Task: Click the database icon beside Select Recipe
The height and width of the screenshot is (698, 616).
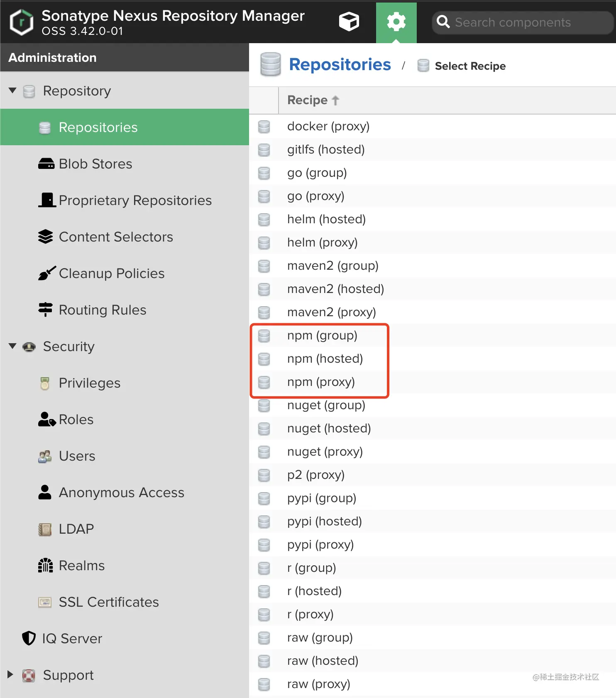Action: (x=423, y=66)
